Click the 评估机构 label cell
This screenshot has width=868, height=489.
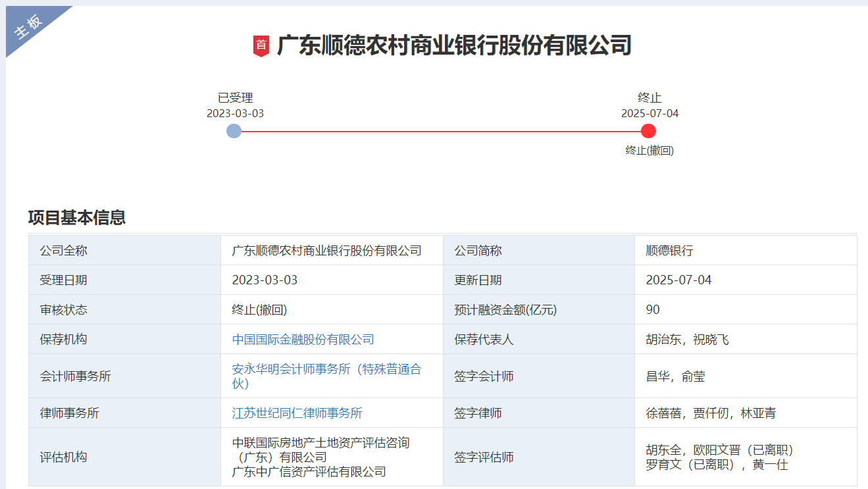pos(125,457)
